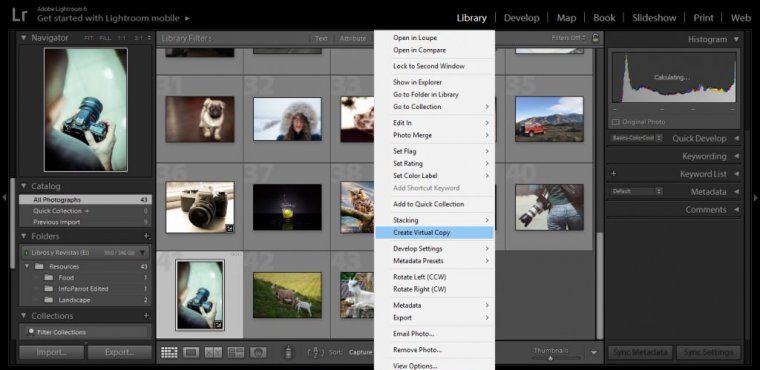Set Navigator zoom to FIT
This screenshot has width=760, height=370.
click(88, 38)
